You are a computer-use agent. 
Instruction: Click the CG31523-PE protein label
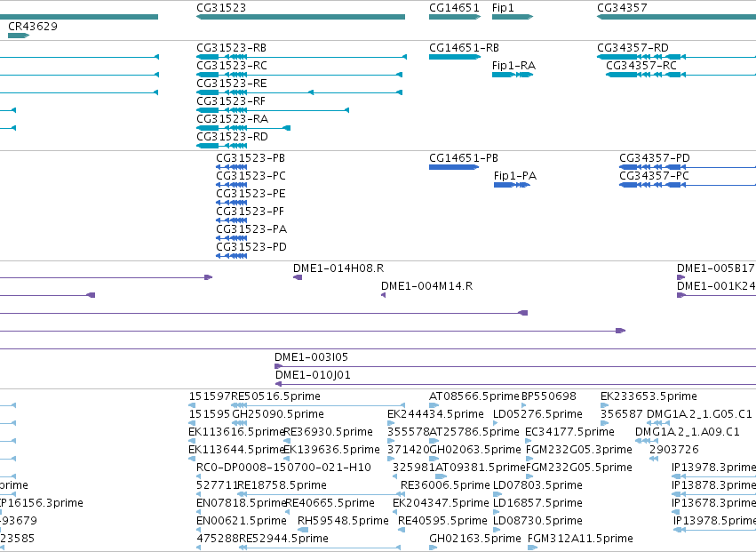251,194
